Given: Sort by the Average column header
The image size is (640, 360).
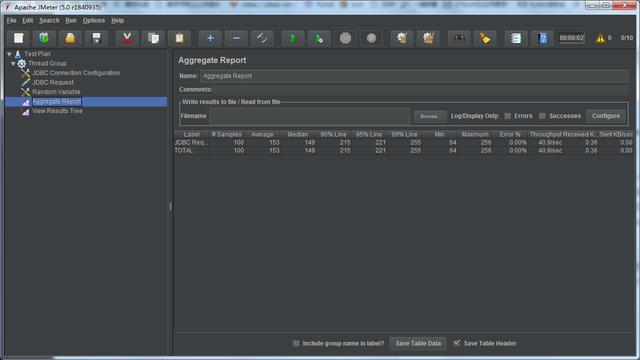Looking at the screenshot, I should [262, 134].
